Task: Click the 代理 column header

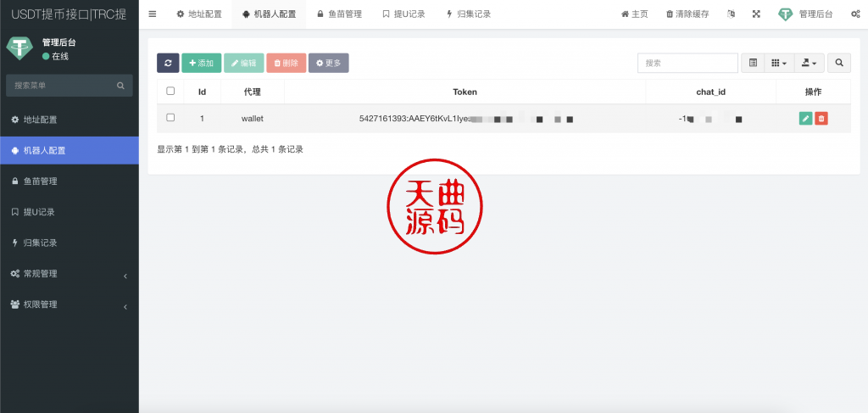Action: [x=253, y=92]
